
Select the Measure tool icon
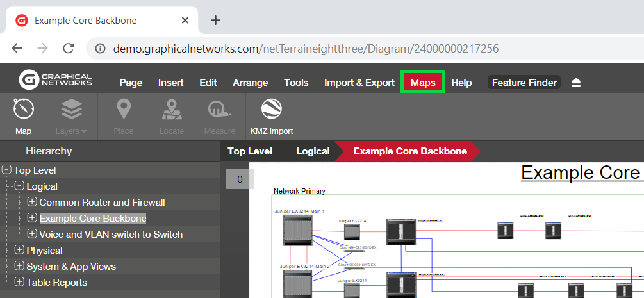point(220,110)
